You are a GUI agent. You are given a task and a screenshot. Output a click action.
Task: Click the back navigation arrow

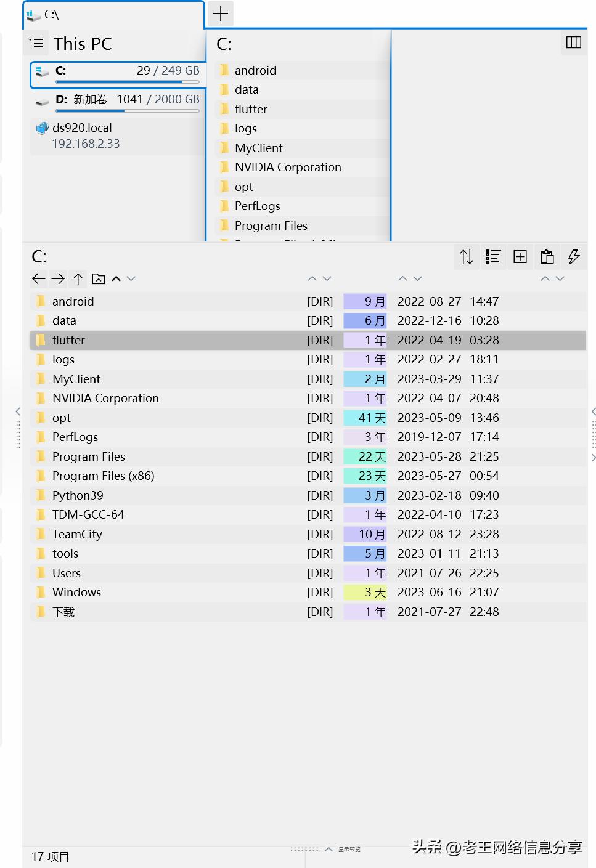38,278
